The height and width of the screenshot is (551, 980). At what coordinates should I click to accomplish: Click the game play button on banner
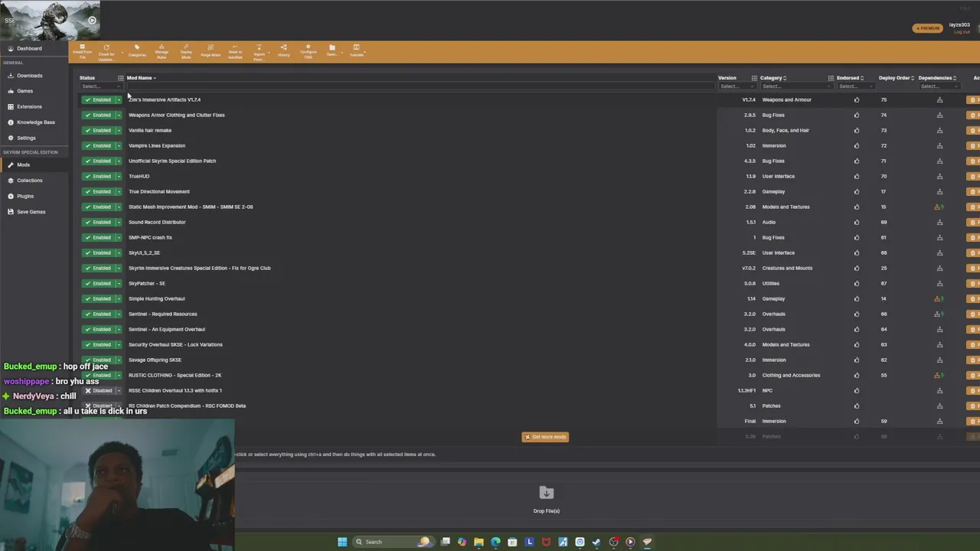(92, 21)
